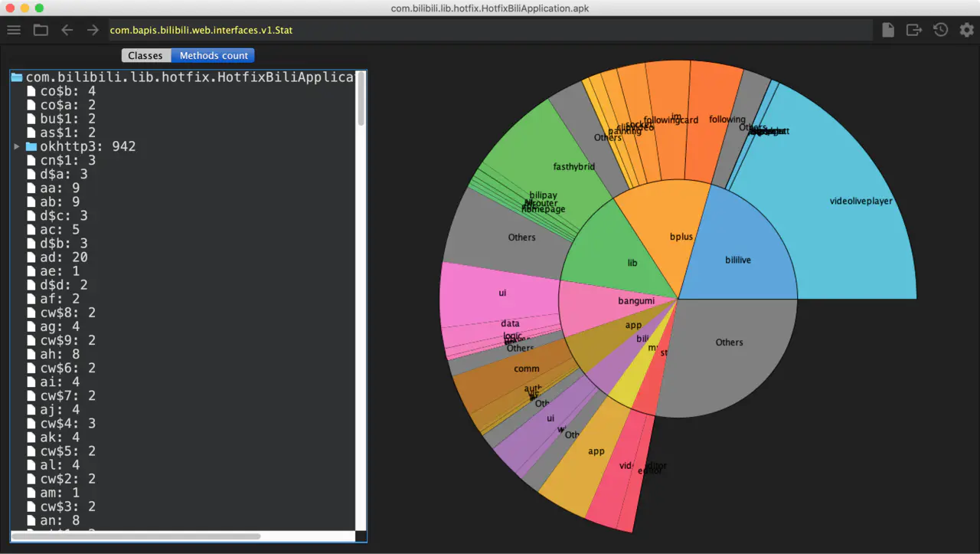Select the 'ah: 8' row
The height and width of the screenshot is (554, 980).
182,354
